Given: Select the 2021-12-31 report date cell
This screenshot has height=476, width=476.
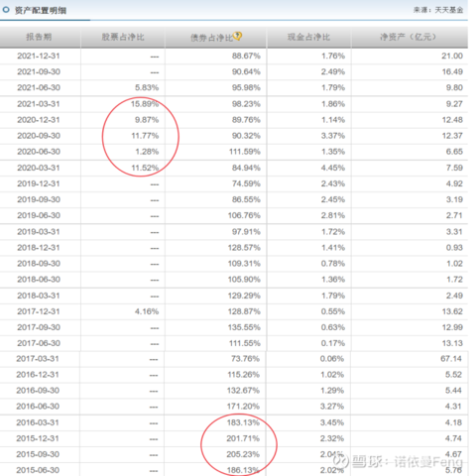Looking at the screenshot, I should pos(39,56).
